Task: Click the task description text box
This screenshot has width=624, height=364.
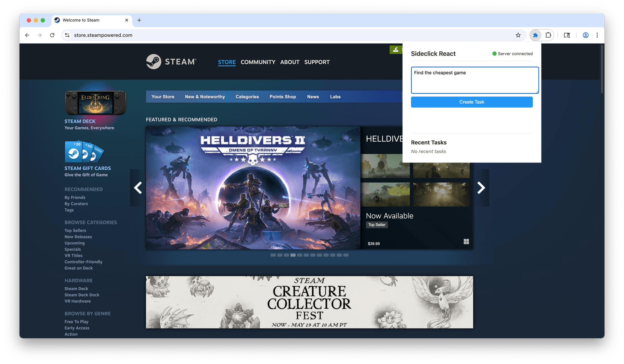Action: click(475, 80)
